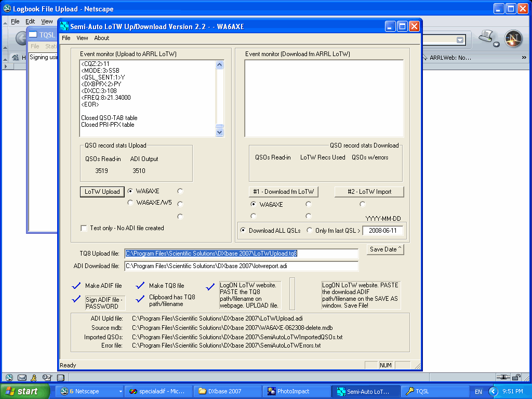
Task: Open Netscape Navigator component icon in status bar
Action: pyautogui.click(x=9, y=377)
